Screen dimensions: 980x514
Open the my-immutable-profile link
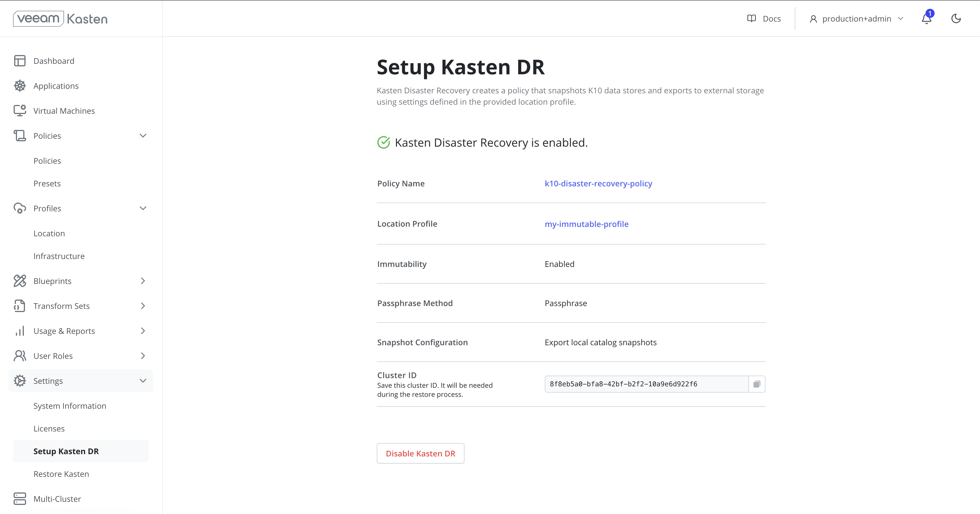[x=587, y=224]
